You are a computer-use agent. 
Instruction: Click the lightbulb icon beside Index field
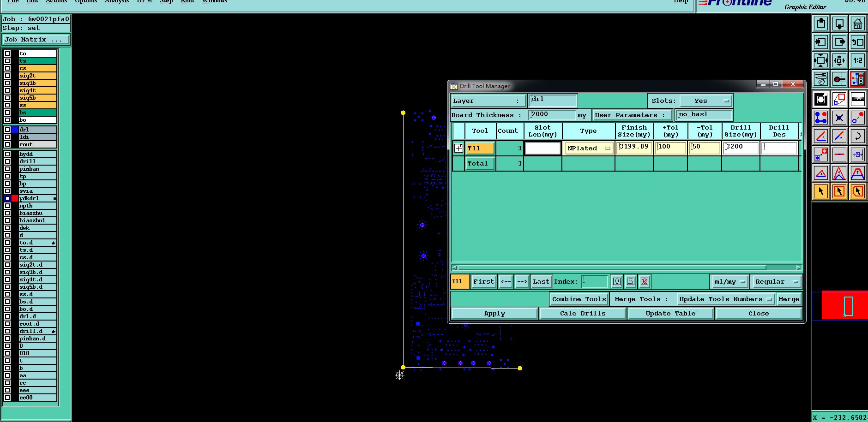(x=617, y=281)
